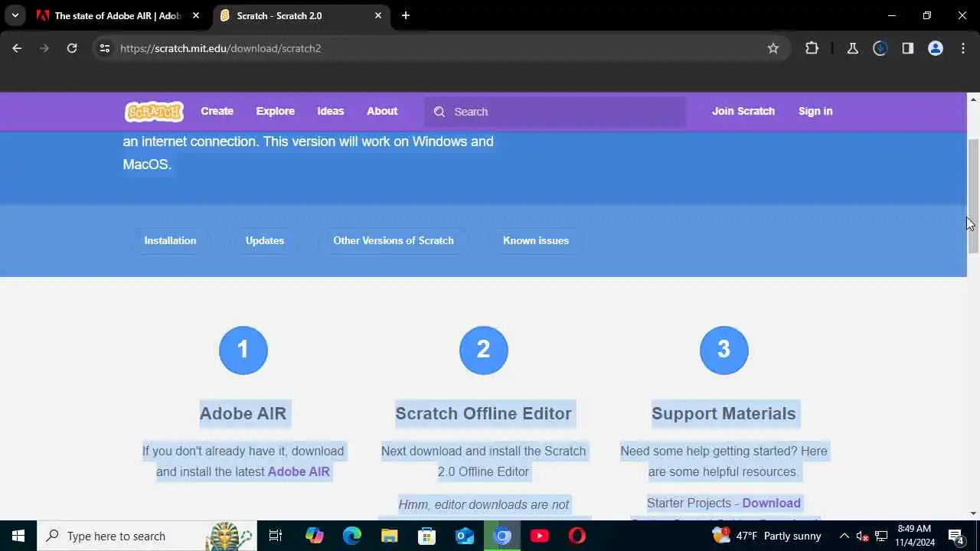
Task: Click Join Scratch
Action: 743,111
